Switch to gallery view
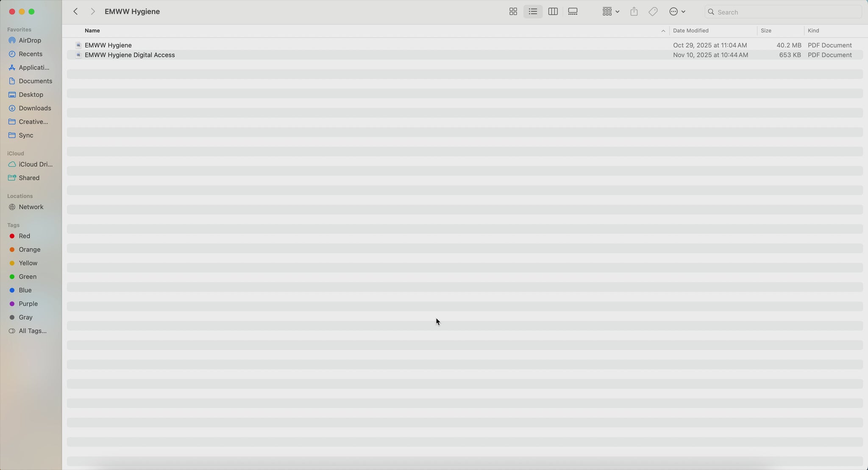The width and height of the screenshot is (868, 470). click(573, 12)
